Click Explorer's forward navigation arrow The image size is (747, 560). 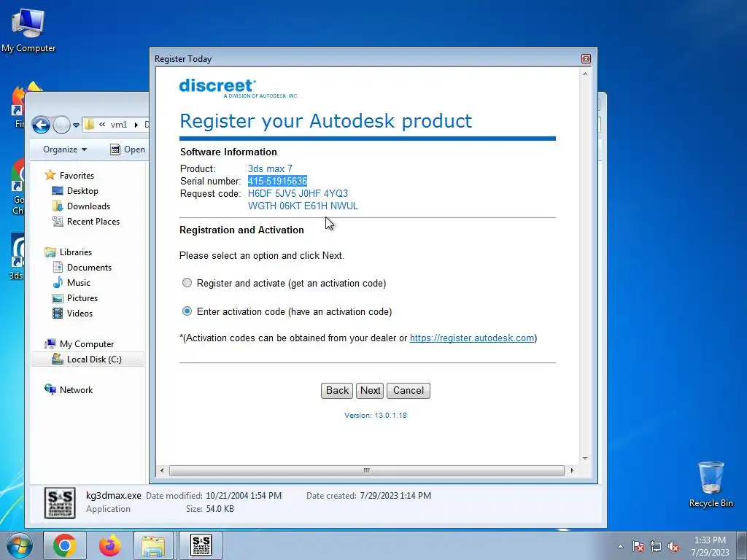tap(61, 125)
